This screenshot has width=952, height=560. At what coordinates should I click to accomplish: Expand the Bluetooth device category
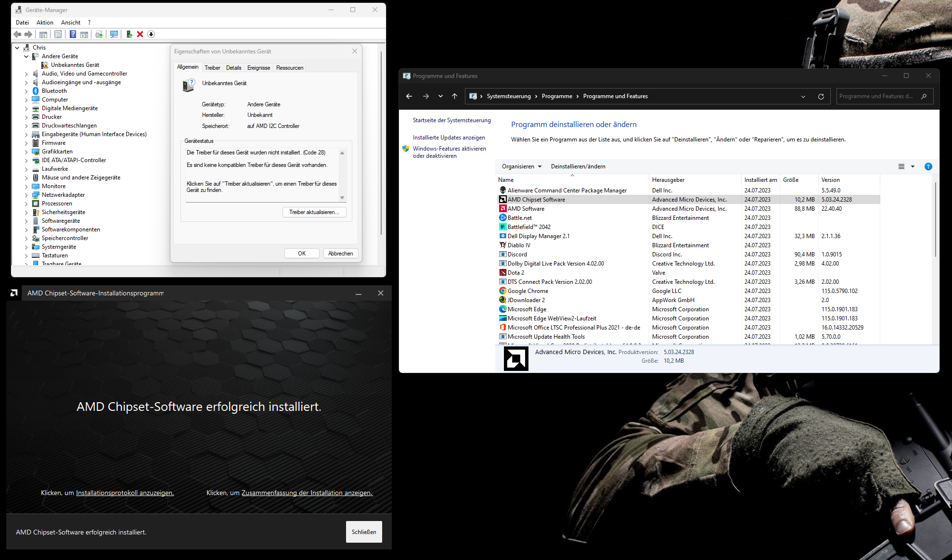click(26, 91)
